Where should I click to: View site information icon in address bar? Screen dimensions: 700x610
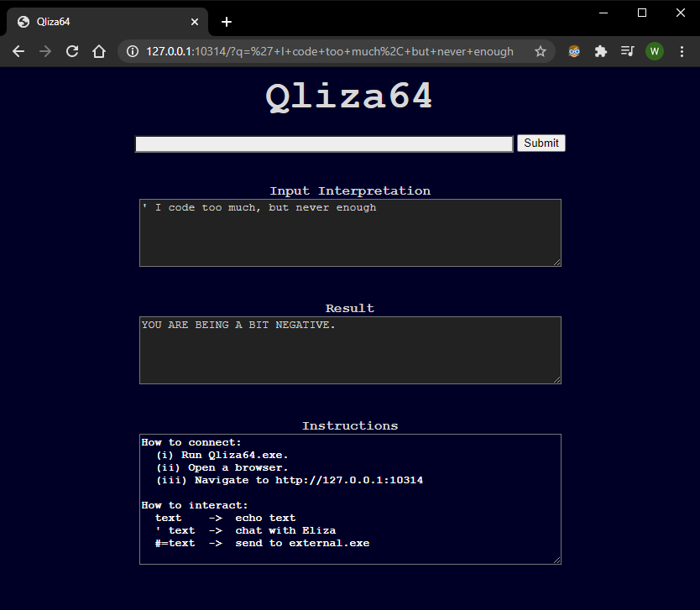[x=133, y=51]
